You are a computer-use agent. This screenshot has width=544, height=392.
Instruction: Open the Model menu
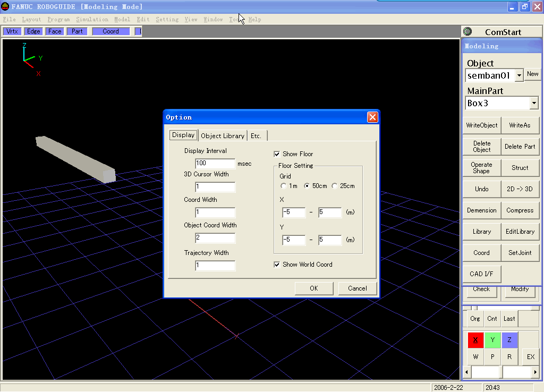point(122,20)
